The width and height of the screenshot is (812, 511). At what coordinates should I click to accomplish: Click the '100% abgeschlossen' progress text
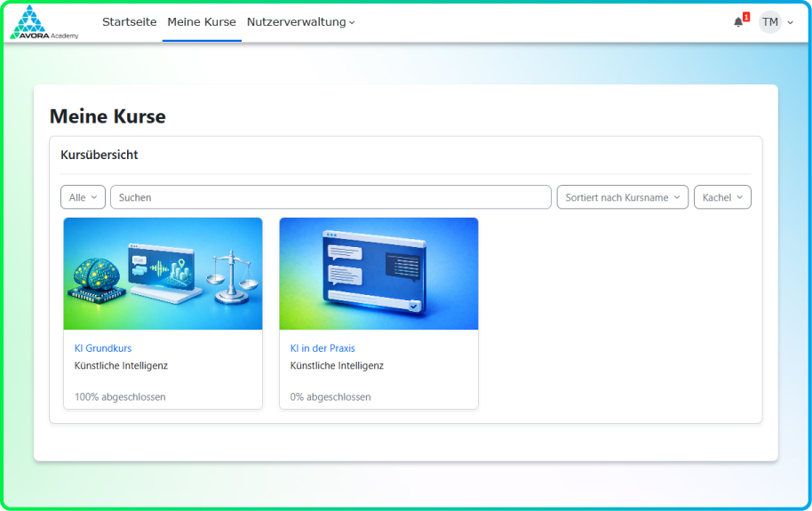pos(120,397)
